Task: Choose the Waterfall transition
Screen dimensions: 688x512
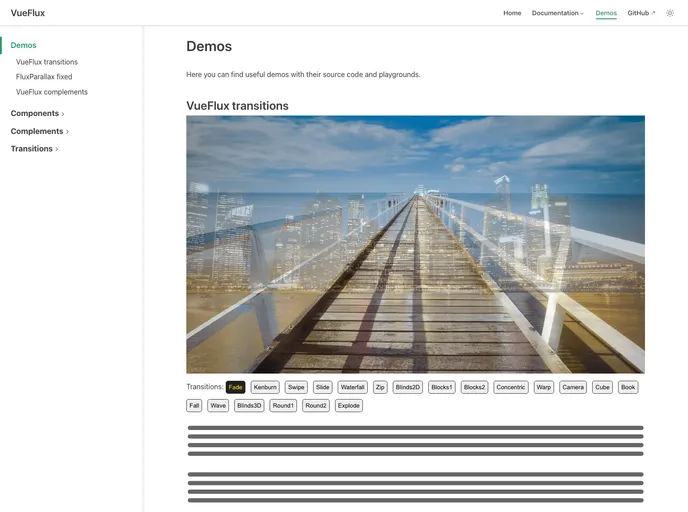Action: click(x=352, y=387)
